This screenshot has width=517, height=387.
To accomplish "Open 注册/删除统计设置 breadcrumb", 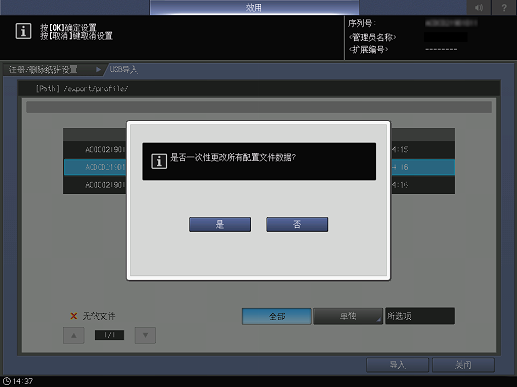I will (x=43, y=70).
